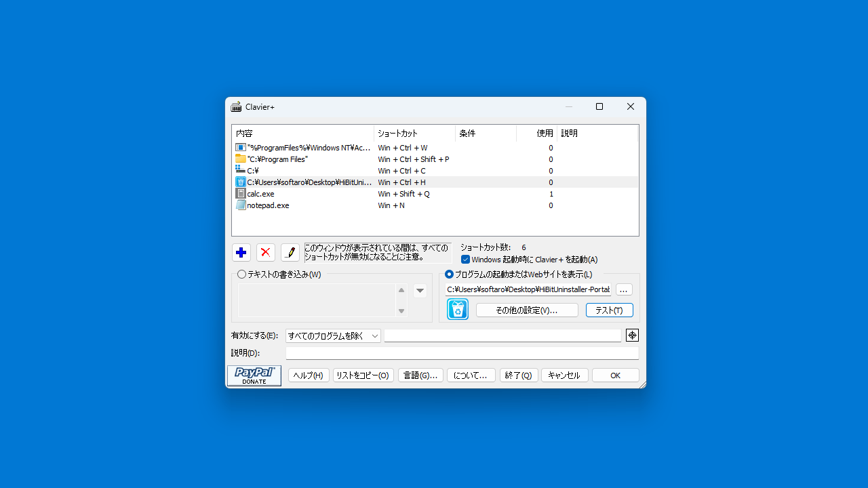Click the Win + Ctrl + W shortcut cell

coord(403,148)
